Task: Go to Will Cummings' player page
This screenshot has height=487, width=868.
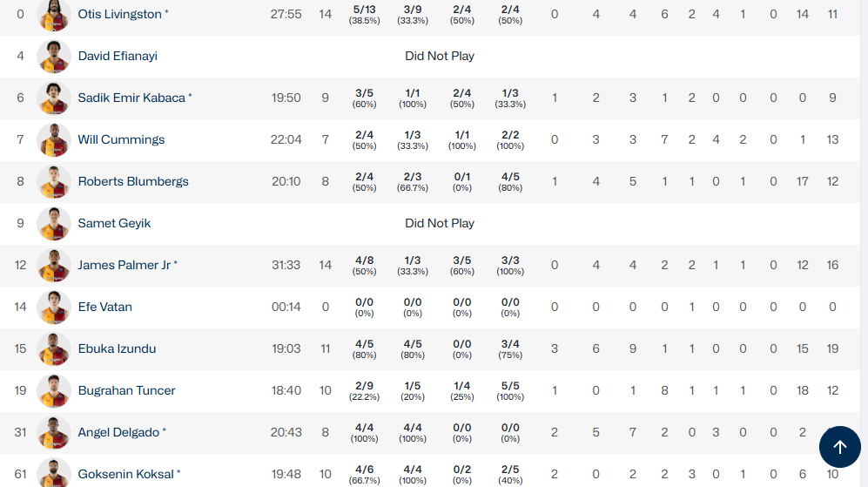Action: click(121, 140)
